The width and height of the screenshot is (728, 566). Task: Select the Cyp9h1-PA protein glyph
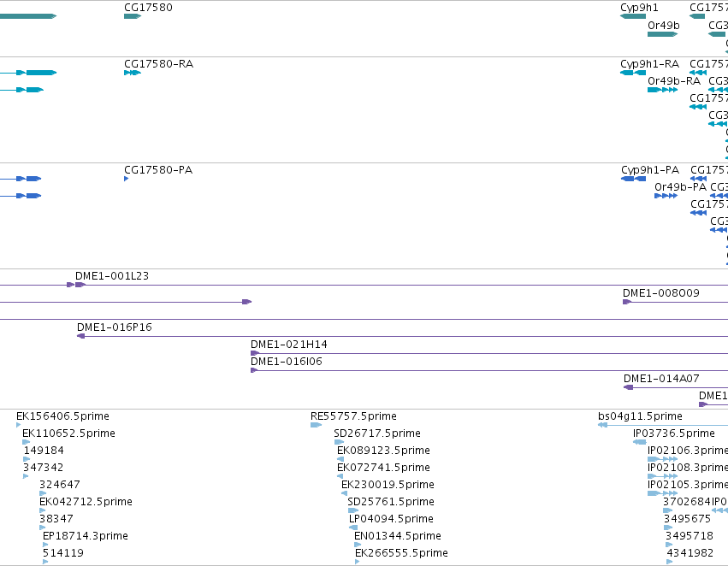tap(633, 179)
